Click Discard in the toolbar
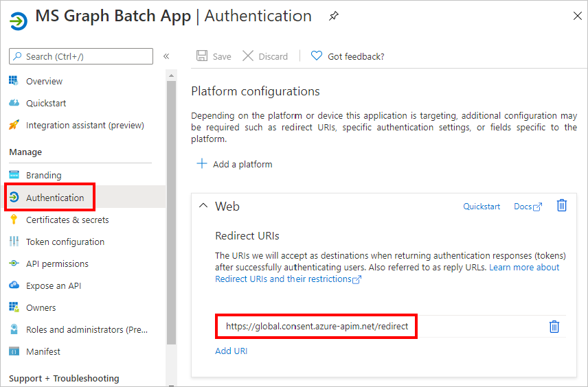 point(273,56)
